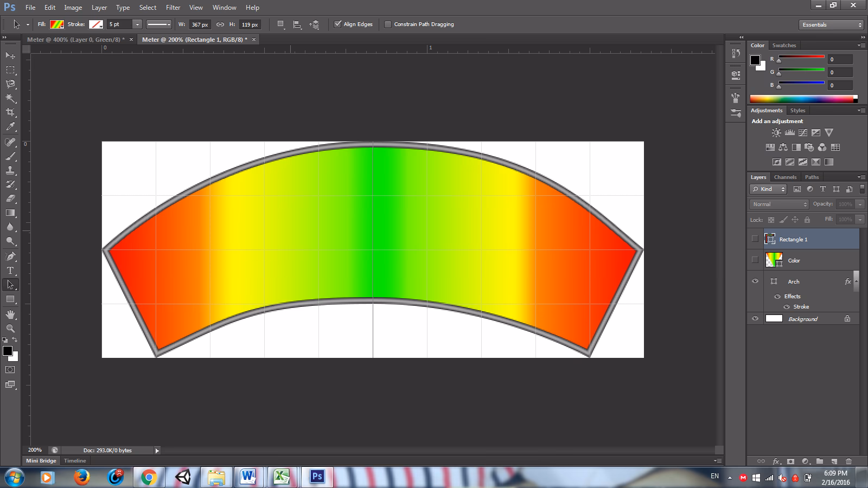Switch to the Channels tab

[x=785, y=177]
